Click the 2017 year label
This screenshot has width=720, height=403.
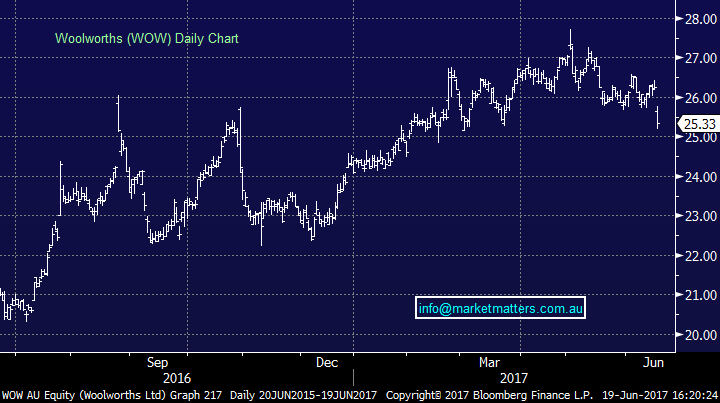[513, 379]
